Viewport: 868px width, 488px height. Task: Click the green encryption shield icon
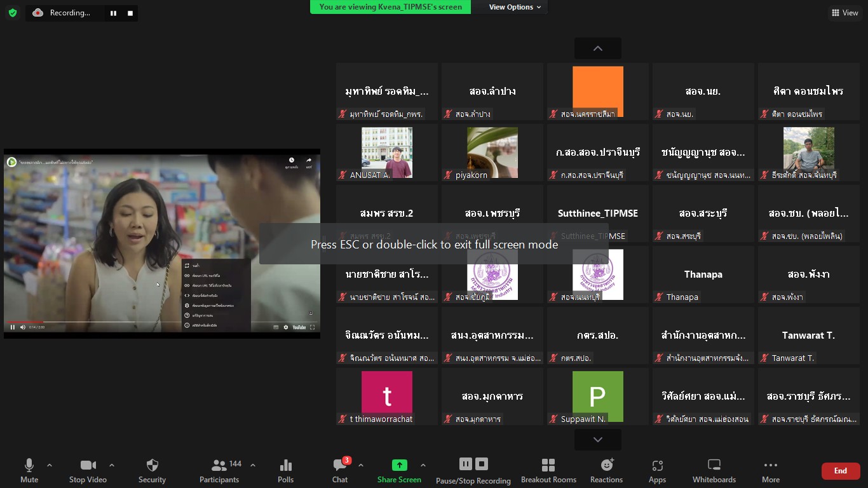(x=12, y=13)
